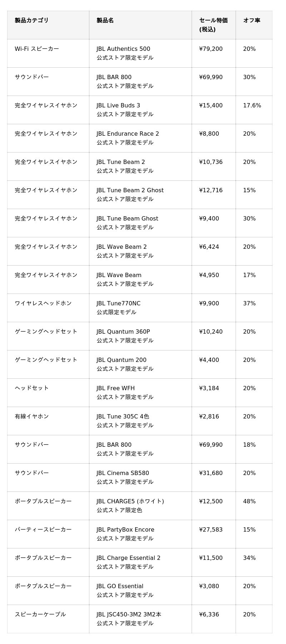Select the JBL CHARGE5 (ホワイト) product
This screenshot has height=644, width=286.
[130, 502]
